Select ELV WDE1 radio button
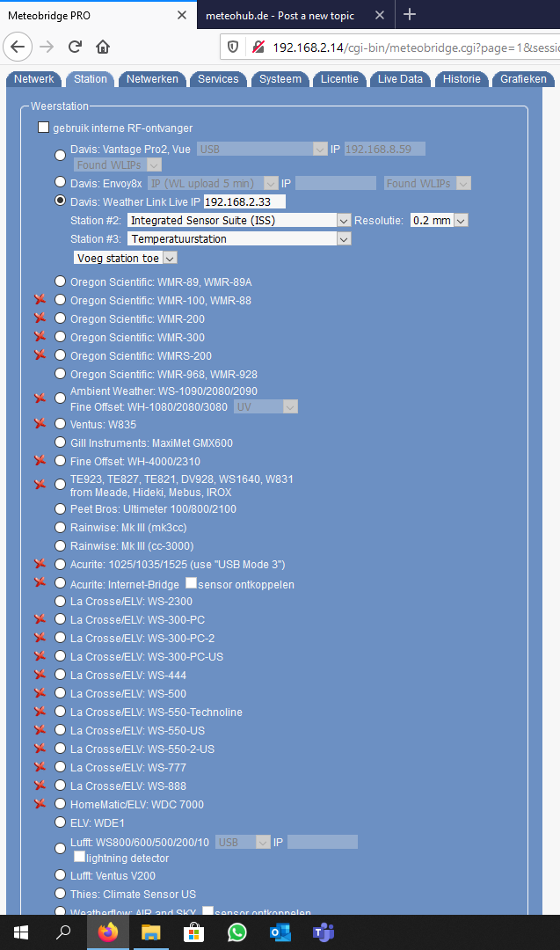 (60, 822)
